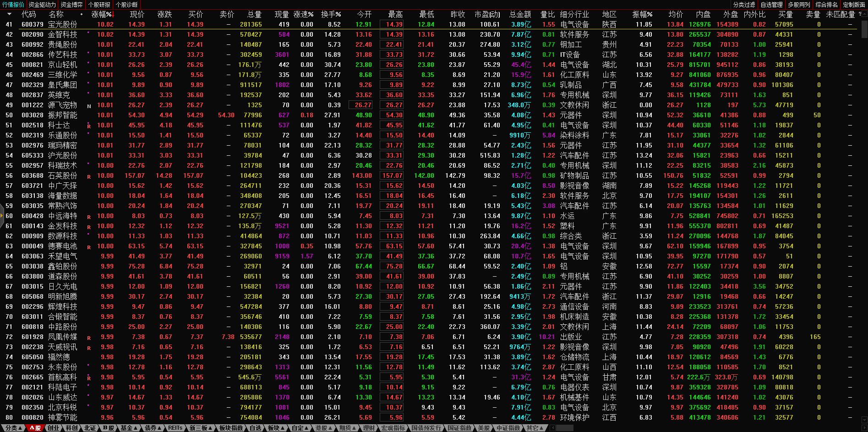Click the N marker beside 源飞宠物
This screenshot has height=432, width=868.
(89, 106)
